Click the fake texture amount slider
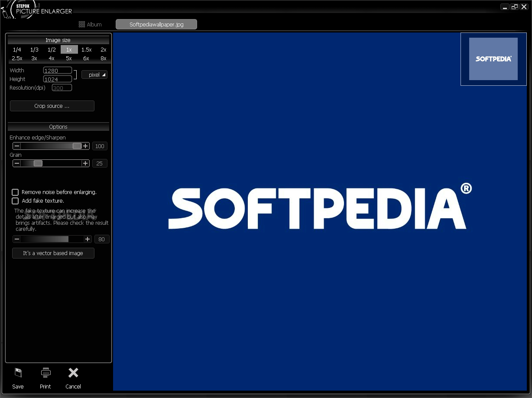Viewport: 532px width, 398px height. tap(52, 239)
